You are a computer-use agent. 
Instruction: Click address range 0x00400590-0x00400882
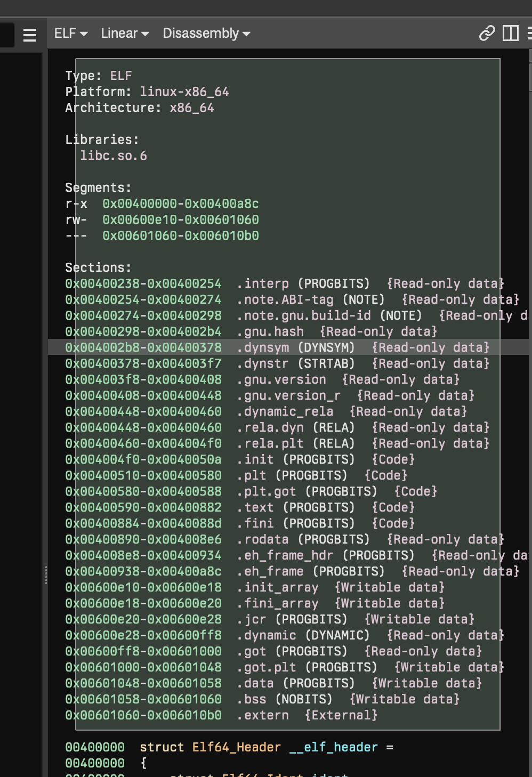coord(143,507)
